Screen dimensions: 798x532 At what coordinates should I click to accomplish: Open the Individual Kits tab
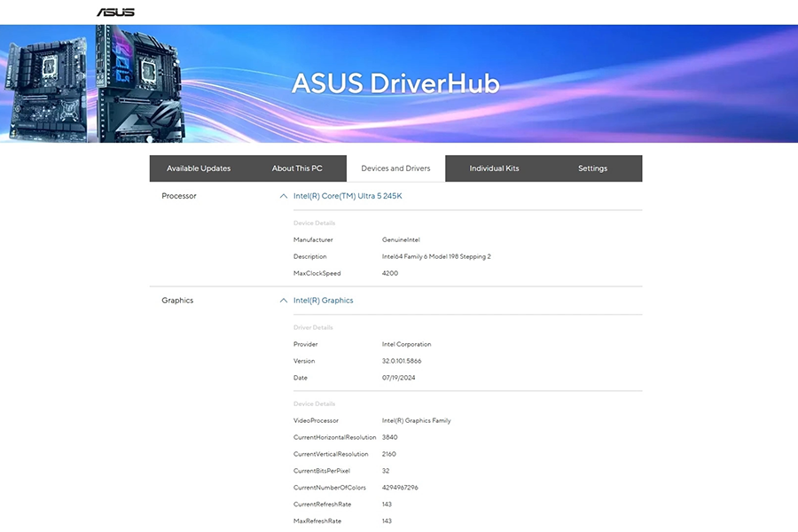point(494,168)
